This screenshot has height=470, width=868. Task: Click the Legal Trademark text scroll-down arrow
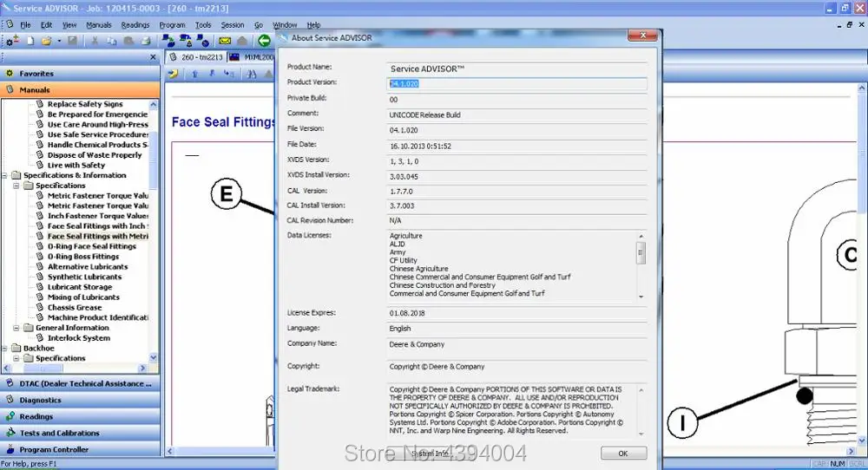(641, 434)
